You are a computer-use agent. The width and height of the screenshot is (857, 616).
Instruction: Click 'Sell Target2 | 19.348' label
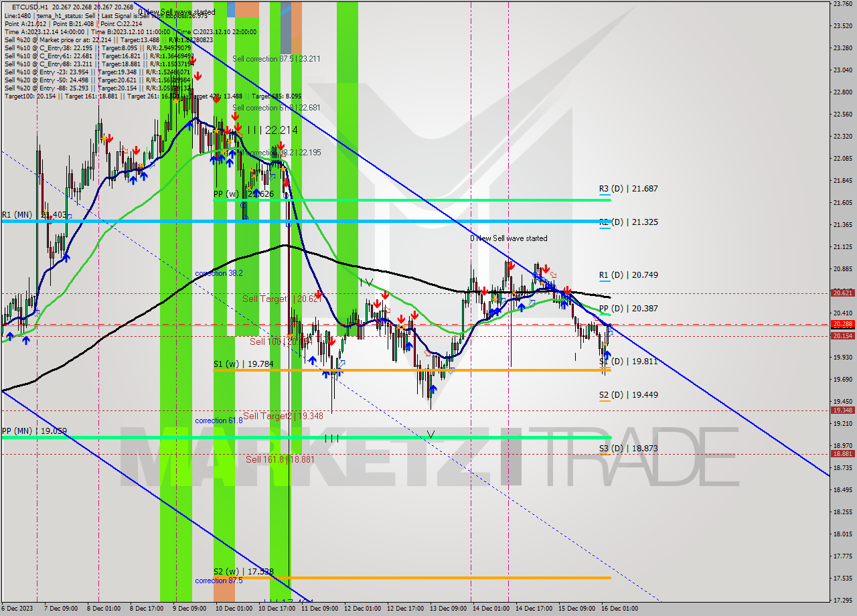pos(283,416)
